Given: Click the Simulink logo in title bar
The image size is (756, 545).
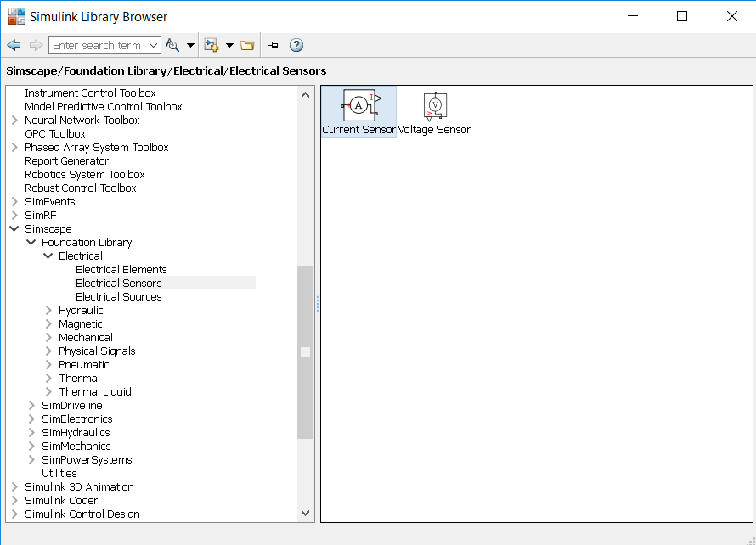Looking at the screenshot, I should click(16, 16).
